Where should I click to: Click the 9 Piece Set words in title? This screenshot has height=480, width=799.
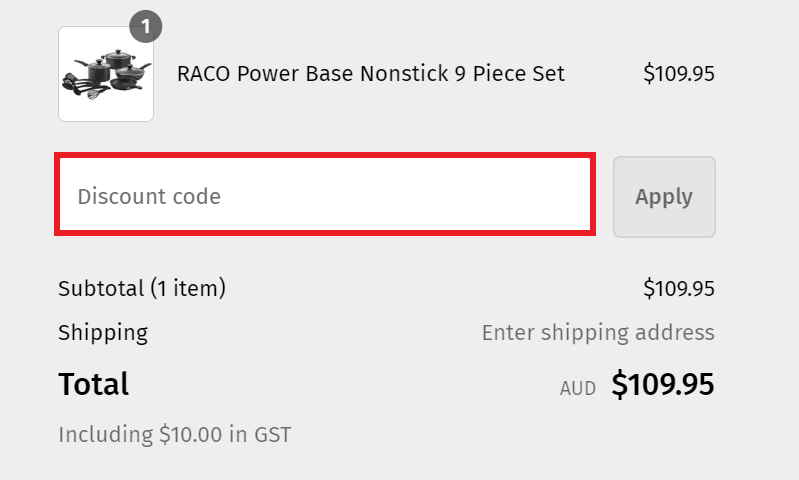(510, 73)
